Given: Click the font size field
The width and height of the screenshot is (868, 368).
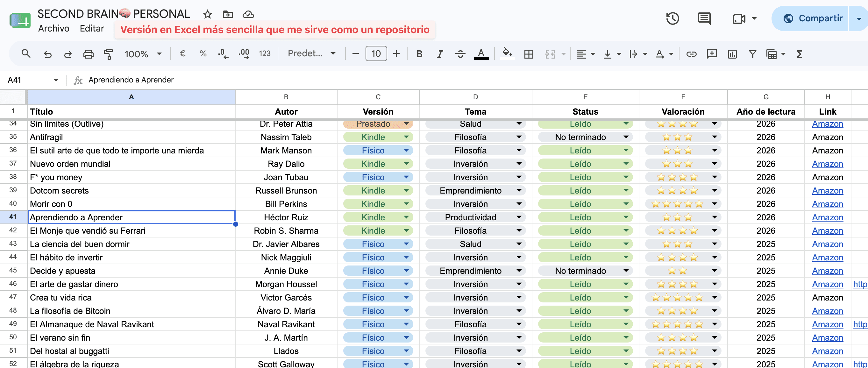Looking at the screenshot, I should [376, 53].
